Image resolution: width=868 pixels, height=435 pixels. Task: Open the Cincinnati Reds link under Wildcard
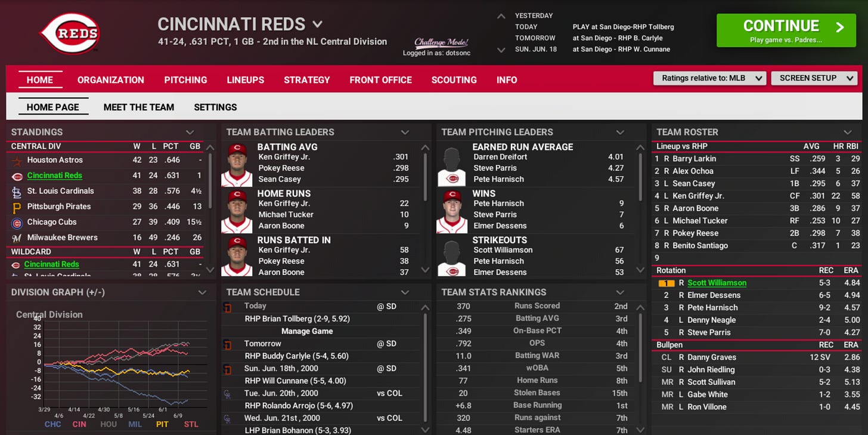[52, 264]
